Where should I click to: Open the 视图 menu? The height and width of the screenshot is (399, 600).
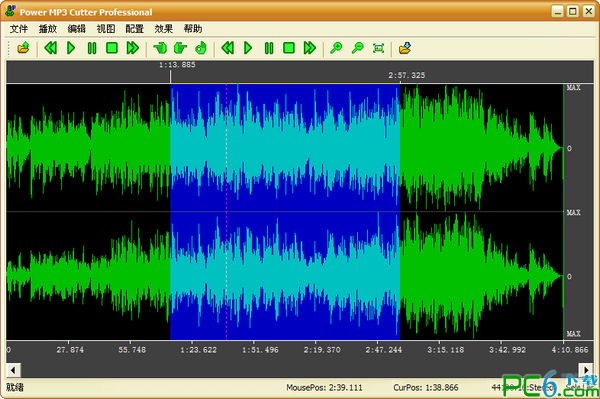pos(106,29)
